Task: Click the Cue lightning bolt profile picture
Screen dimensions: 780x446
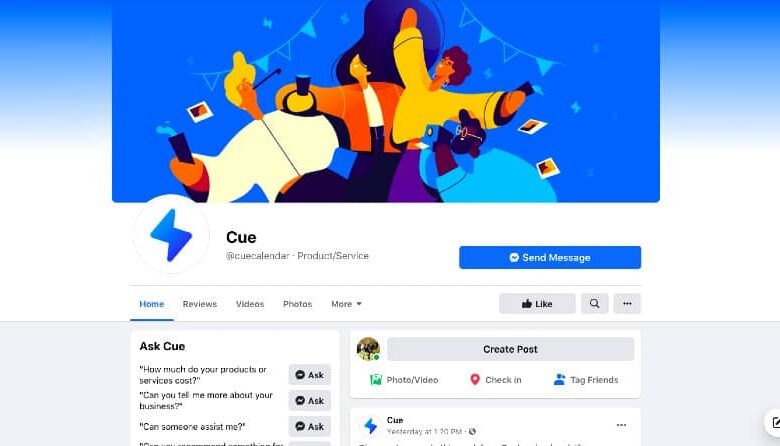Action: click(172, 235)
